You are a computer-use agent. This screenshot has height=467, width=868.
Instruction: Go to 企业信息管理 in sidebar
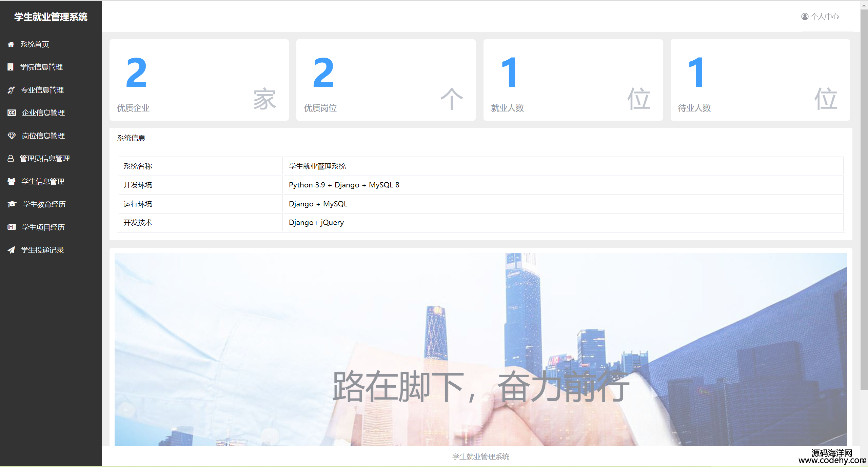point(43,113)
